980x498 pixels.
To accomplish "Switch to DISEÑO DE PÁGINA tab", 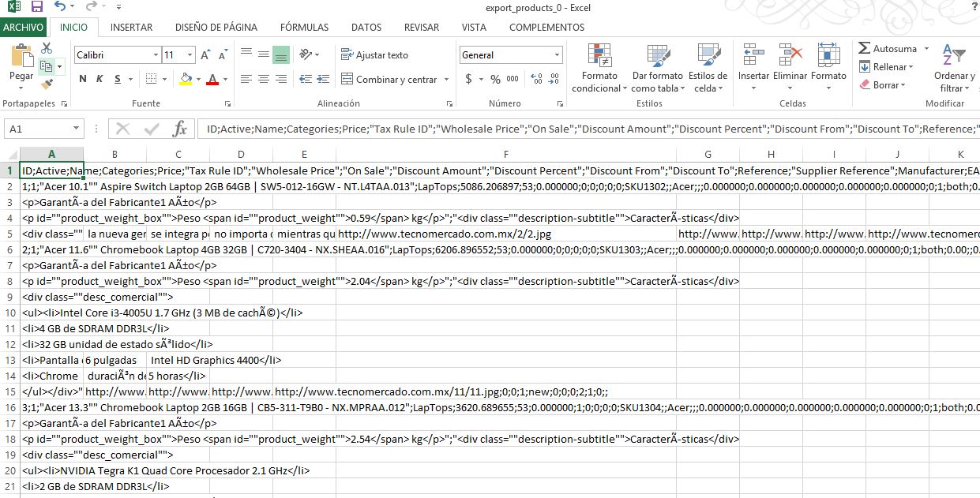I will (x=216, y=27).
